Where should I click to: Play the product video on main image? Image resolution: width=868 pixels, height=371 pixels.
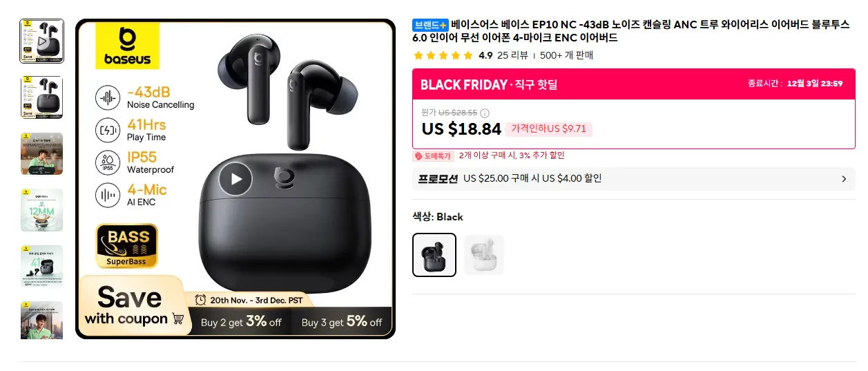click(236, 180)
